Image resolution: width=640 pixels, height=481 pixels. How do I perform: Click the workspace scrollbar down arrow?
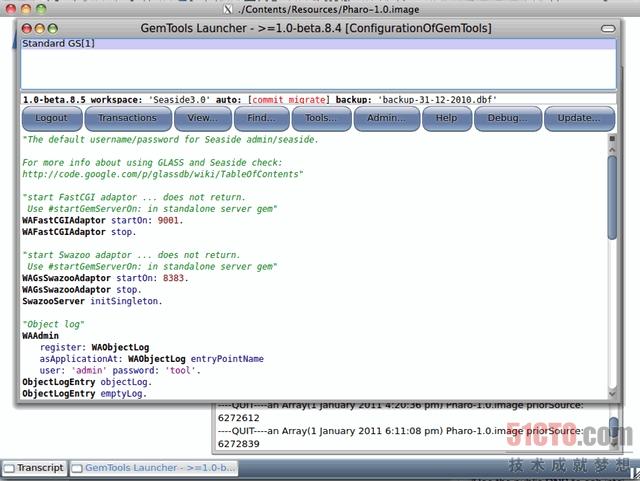(x=612, y=394)
